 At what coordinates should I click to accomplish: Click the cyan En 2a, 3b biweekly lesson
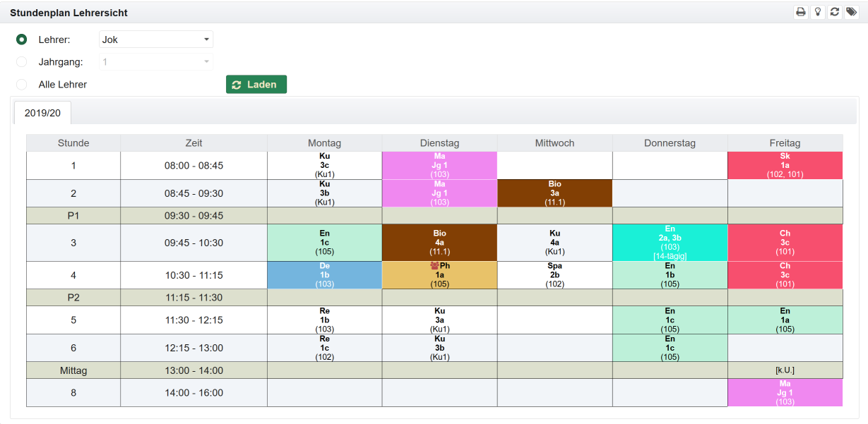point(670,243)
